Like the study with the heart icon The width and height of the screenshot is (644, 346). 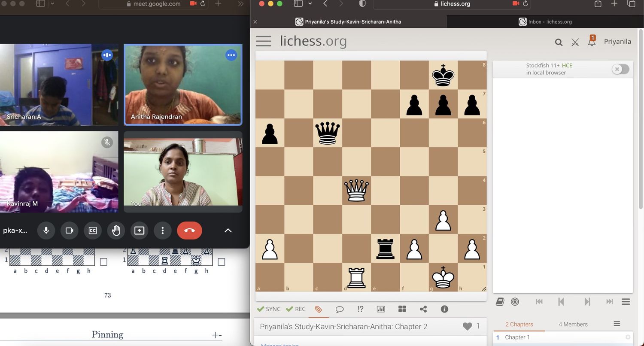coord(468,327)
